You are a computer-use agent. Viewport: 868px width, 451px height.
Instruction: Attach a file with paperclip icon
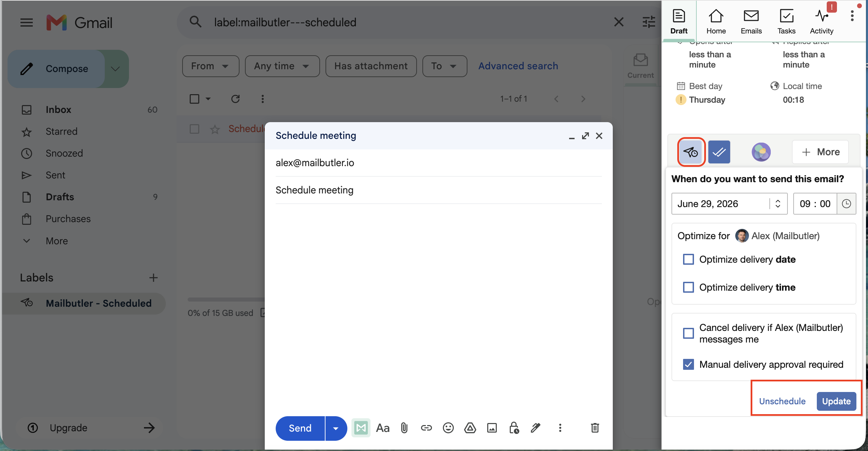point(404,428)
